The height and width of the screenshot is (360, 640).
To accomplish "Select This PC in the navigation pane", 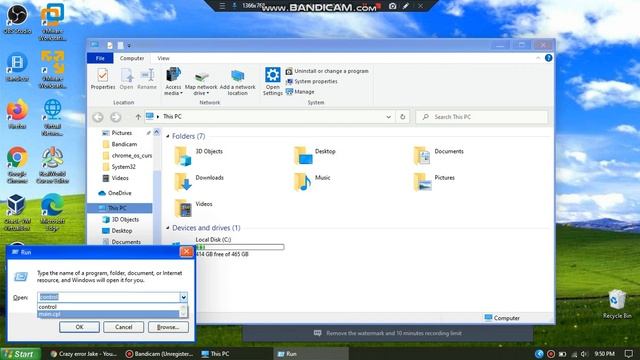I will 119,208.
